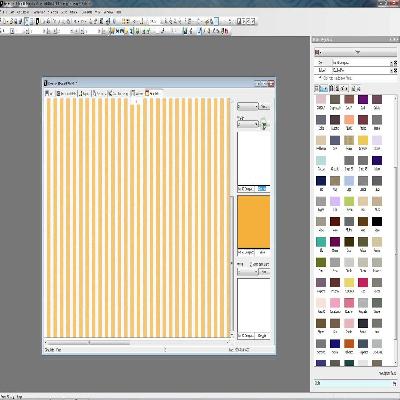Click the bottom white preview box in the dialog
This screenshot has height=400, width=400.
point(253,305)
